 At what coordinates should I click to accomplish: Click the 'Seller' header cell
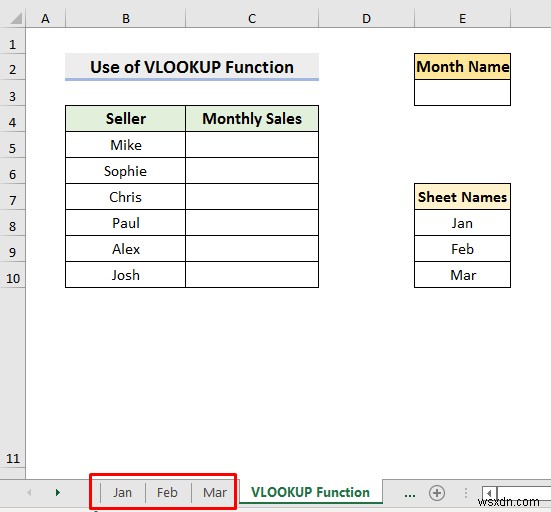click(125, 119)
